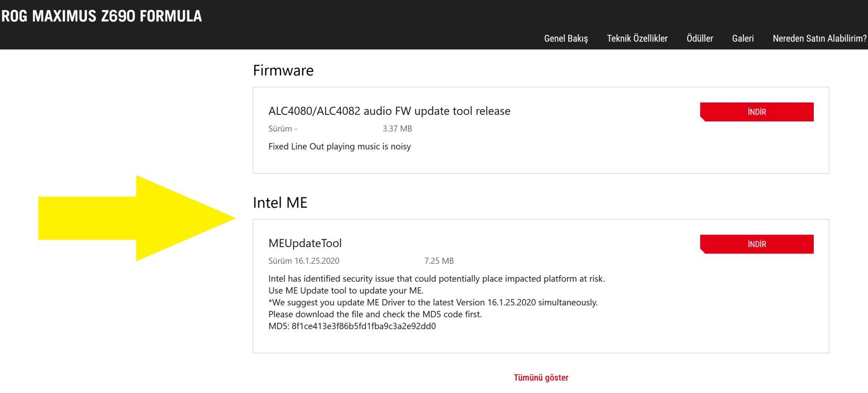Click the Fixed Line Out description text
The width and height of the screenshot is (868, 393).
(339, 146)
